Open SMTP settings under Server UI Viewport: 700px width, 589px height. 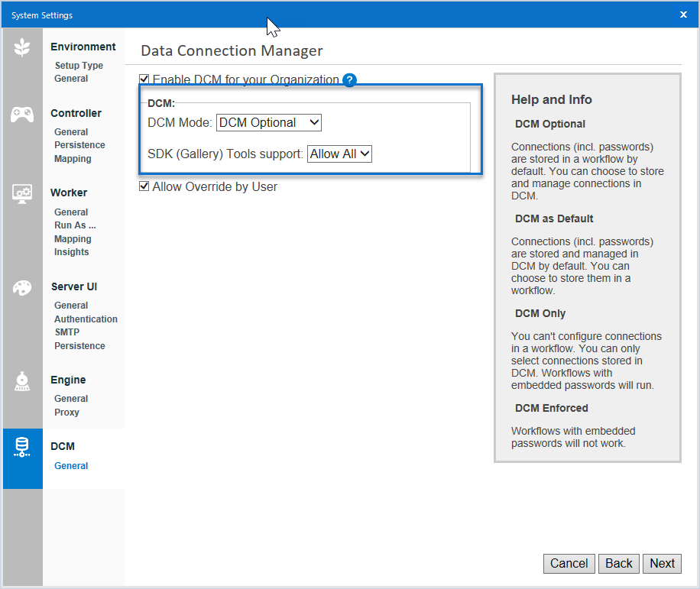[66, 332]
